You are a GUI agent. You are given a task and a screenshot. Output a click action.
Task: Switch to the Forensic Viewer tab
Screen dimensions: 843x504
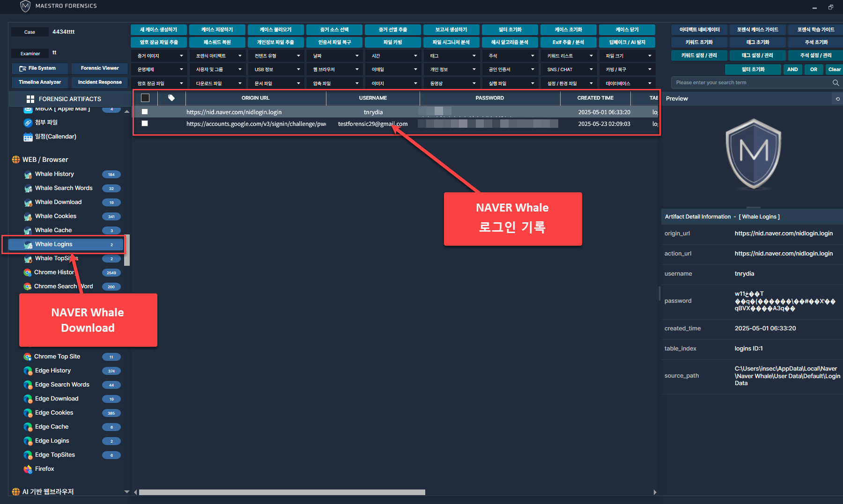[100, 68]
